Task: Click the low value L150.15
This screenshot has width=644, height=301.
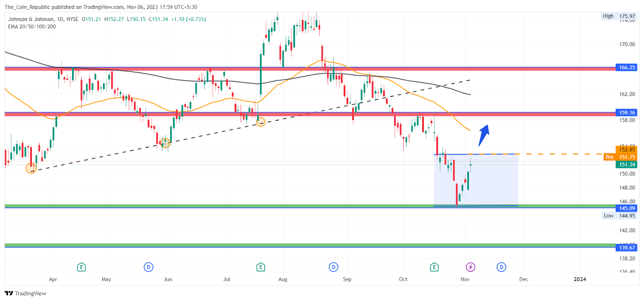Action: coord(136,19)
